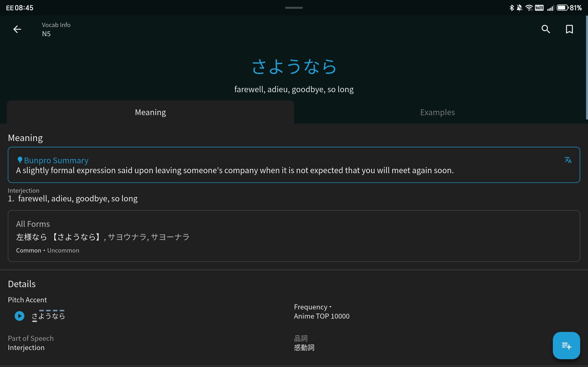This screenshot has height=367, width=588.
Task: Play the pitch accent audio
Action: coord(20,316)
